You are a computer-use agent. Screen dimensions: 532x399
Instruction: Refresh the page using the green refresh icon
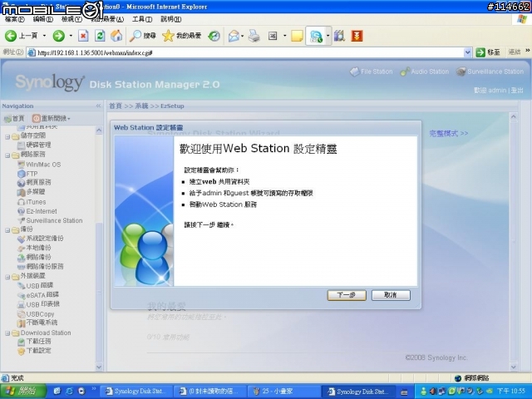point(100,35)
